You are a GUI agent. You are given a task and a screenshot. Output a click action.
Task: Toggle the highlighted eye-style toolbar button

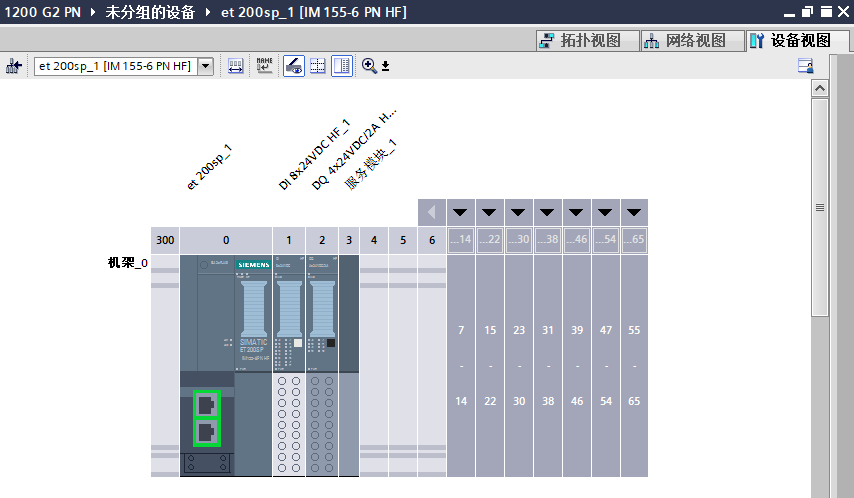pyautogui.click(x=294, y=66)
